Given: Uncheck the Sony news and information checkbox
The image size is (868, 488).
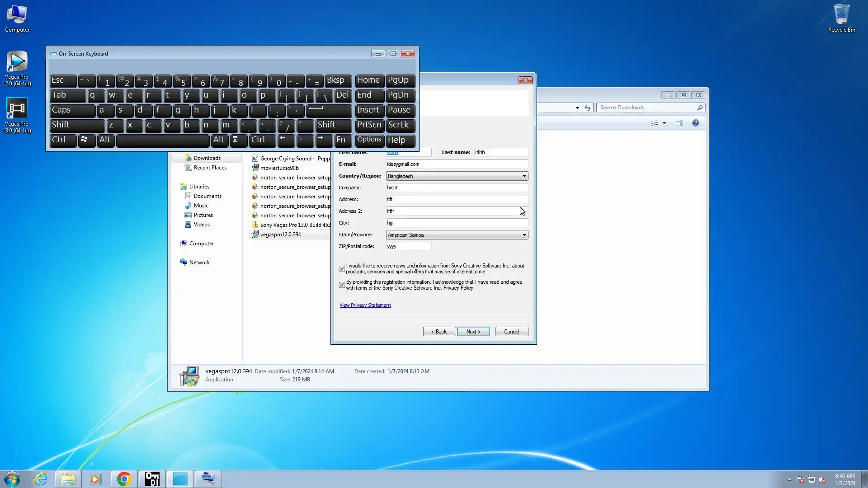Looking at the screenshot, I should (x=342, y=269).
